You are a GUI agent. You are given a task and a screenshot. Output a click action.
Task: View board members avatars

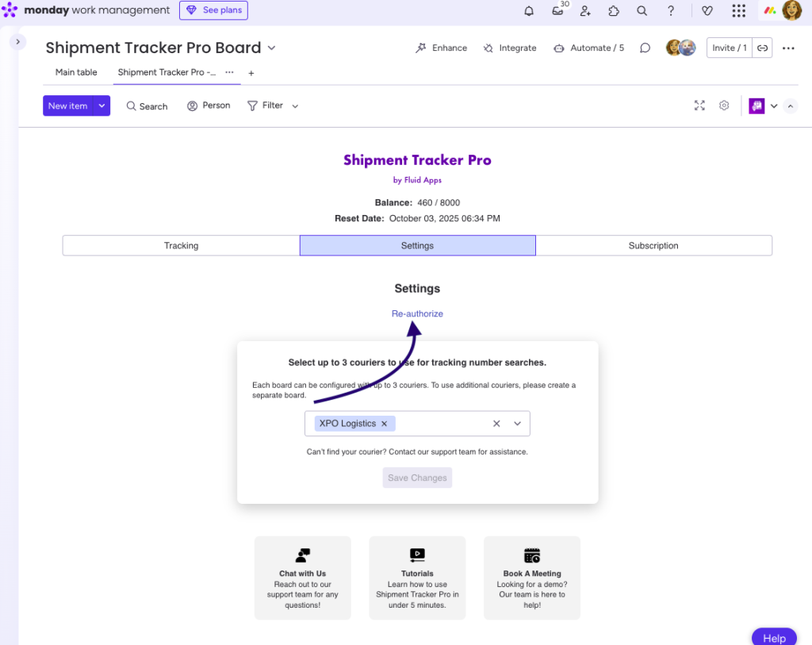(x=680, y=48)
